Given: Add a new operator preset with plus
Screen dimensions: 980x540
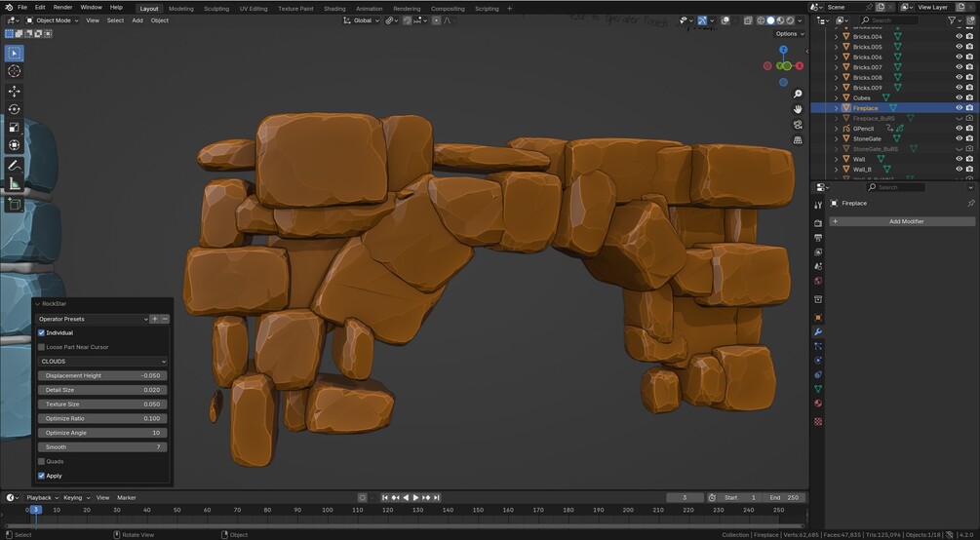Looking at the screenshot, I should coord(155,319).
